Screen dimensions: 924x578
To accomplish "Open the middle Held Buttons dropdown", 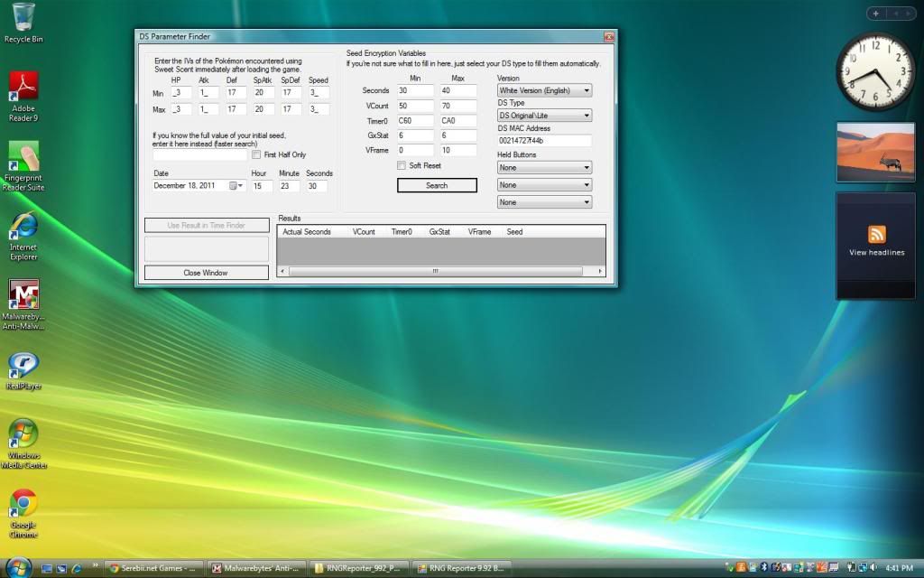I will (544, 184).
